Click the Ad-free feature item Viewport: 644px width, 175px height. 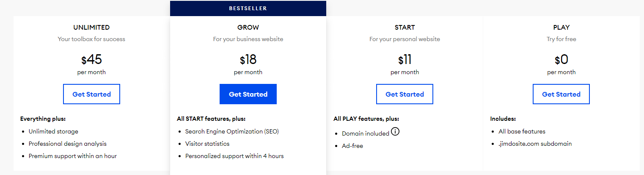[x=352, y=146]
